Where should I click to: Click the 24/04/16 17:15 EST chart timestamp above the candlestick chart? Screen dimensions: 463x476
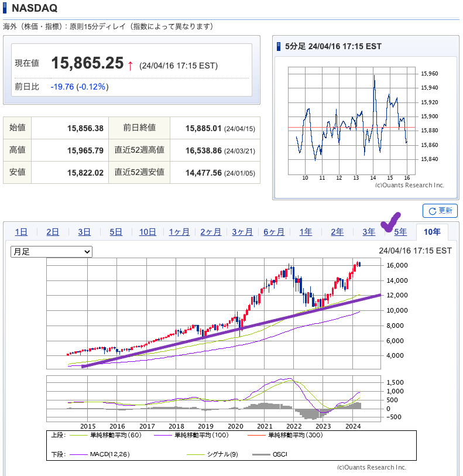coord(415,251)
